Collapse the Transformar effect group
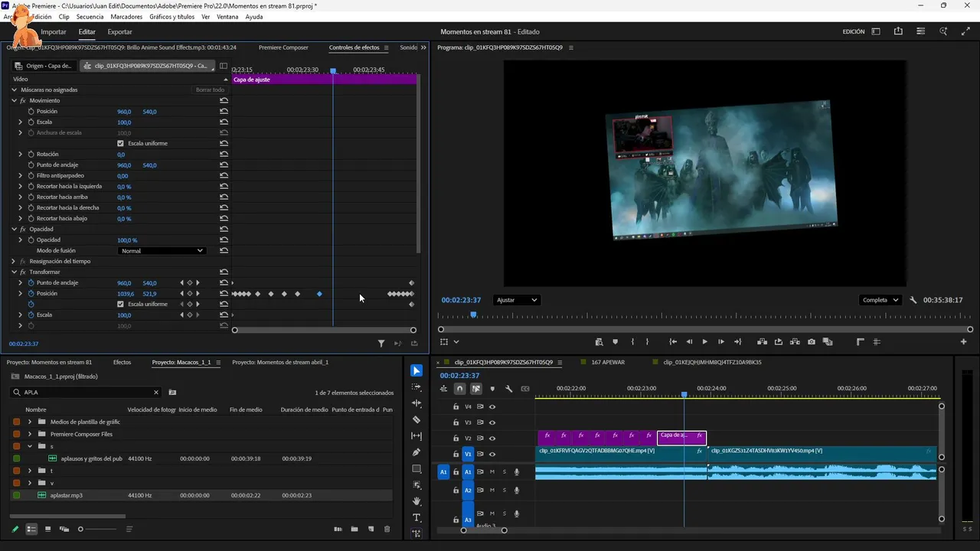Screen dimensions: 980x551 pyautogui.click(x=14, y=272)
